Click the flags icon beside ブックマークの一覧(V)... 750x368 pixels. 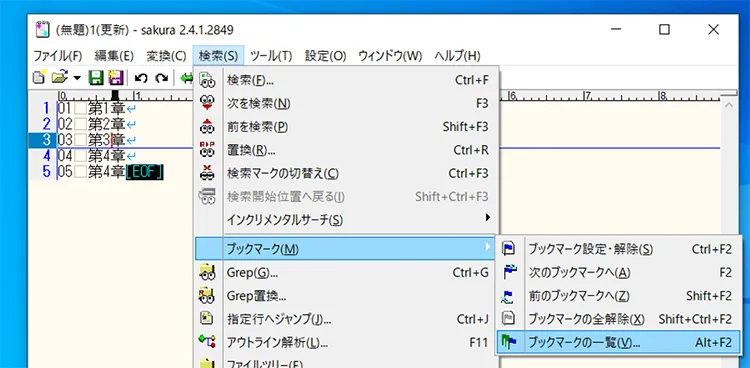tap(508, 342)
